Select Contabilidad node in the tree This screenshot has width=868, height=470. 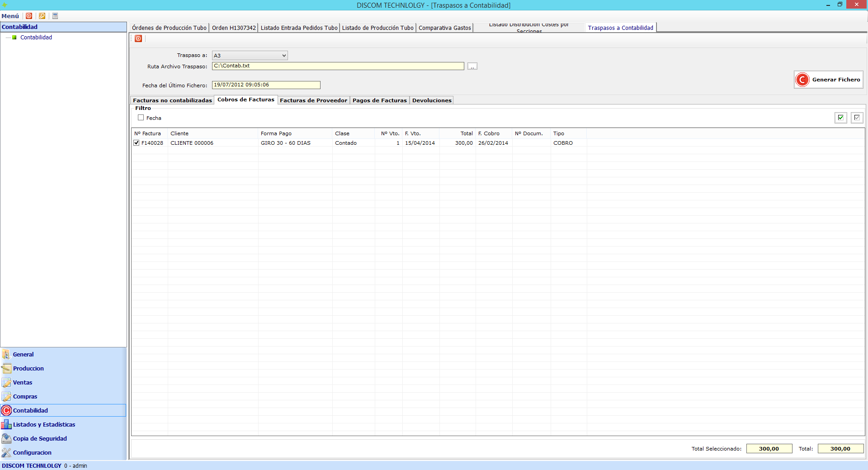(x=36, y=38)
